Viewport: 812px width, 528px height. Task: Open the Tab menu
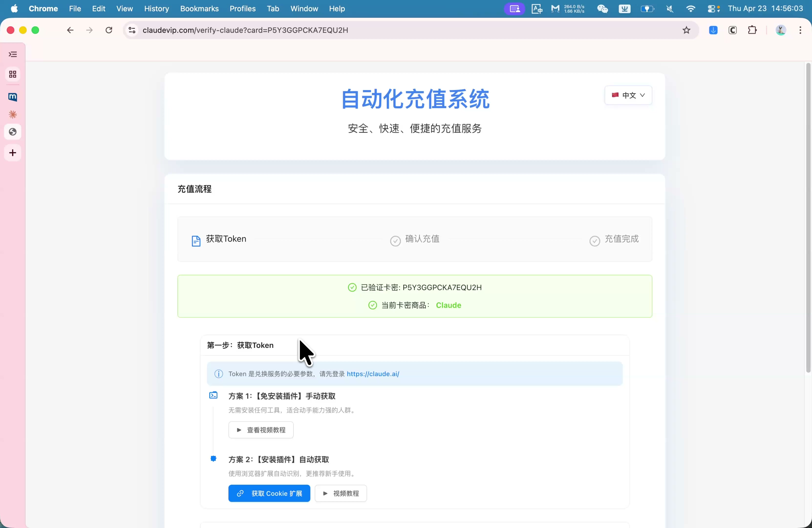(x=273, y=9)
